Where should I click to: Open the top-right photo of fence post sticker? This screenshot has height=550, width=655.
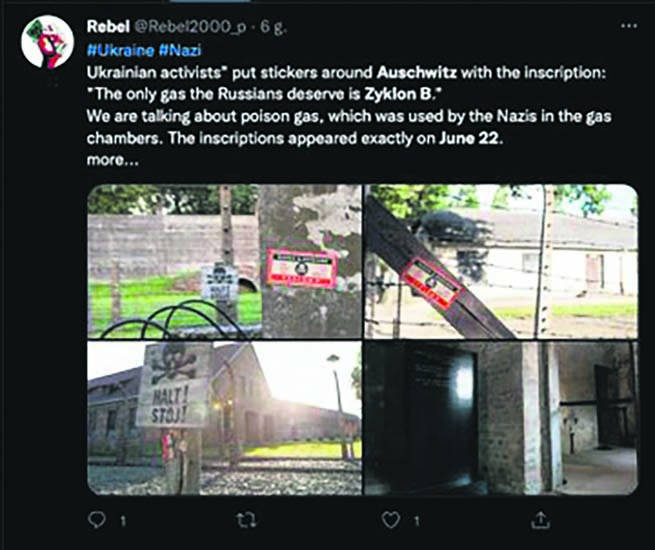click(501, 261)
